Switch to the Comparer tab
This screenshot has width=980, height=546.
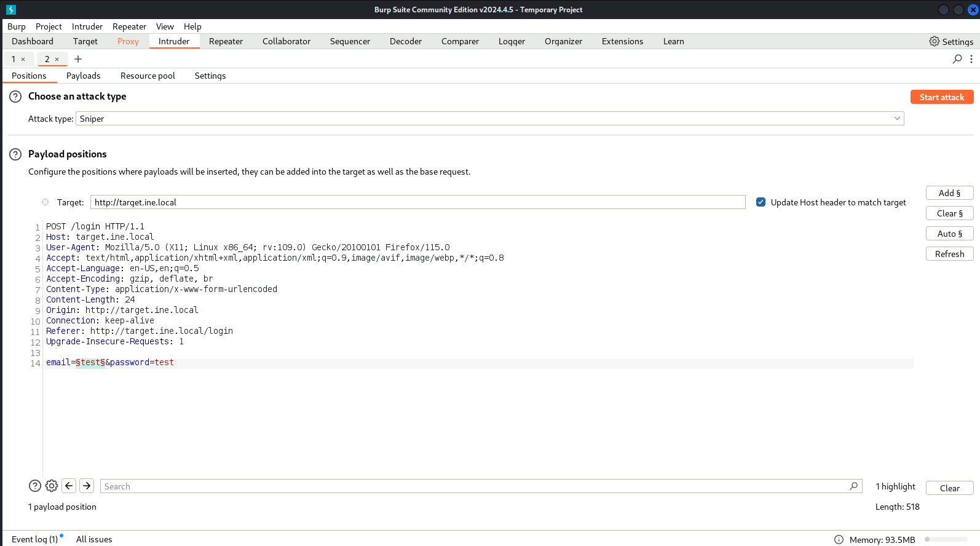click(460, 41)
